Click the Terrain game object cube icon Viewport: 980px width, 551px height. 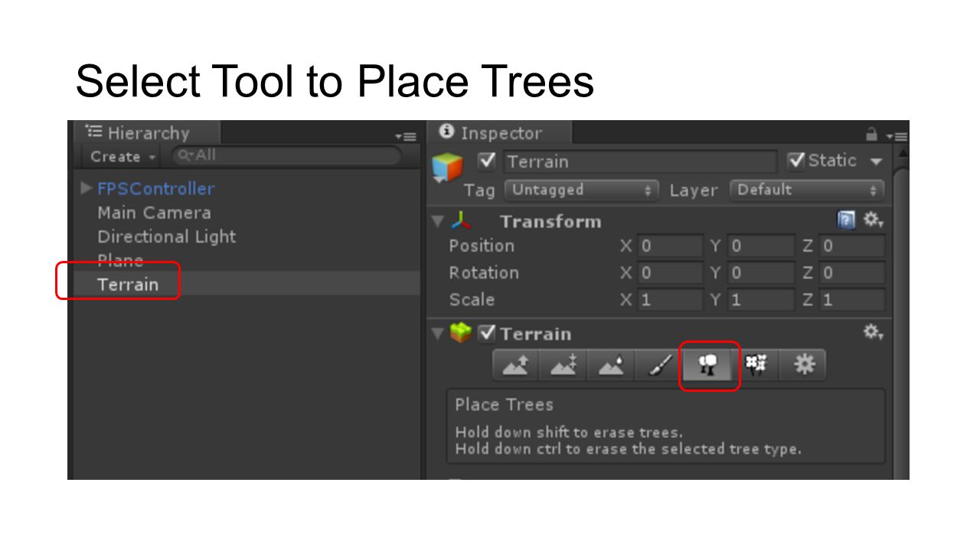[x=447, y=167]
